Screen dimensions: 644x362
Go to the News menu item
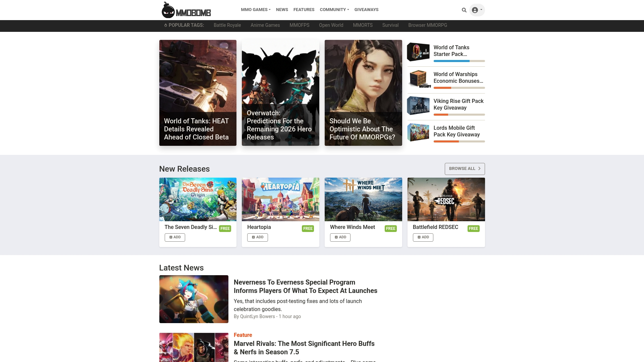point(282,10)
